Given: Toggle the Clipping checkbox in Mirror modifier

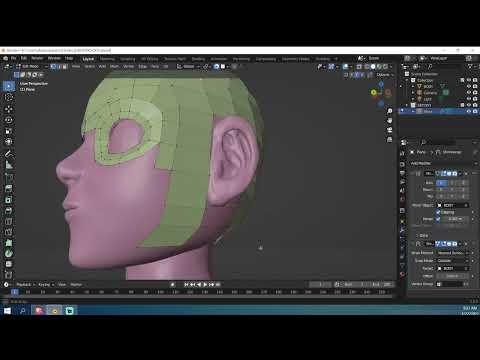Looking at the screenshot, I should click(438, 212).
